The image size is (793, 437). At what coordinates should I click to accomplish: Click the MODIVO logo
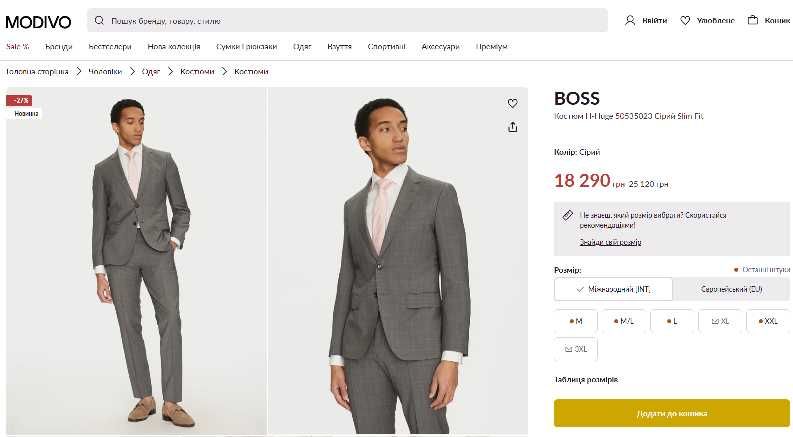[38, 21]
